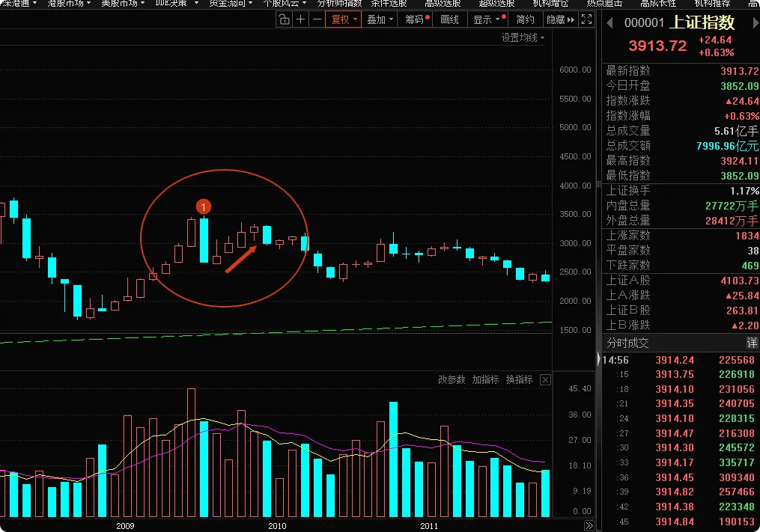760x532 pixels.
Task: Select the 14:56 trade row
Action: pyautogui.click(x=678, y=360)
